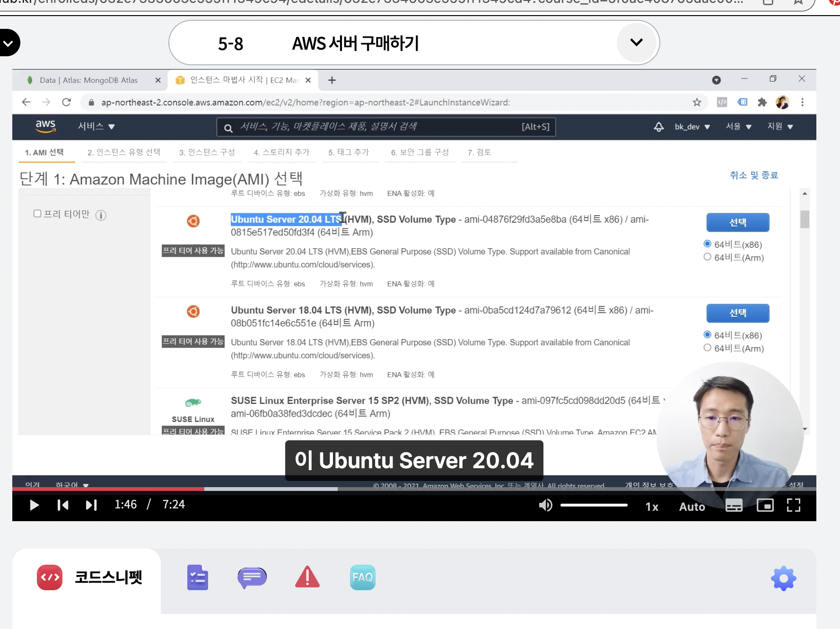Adjust the video volume slider
The width and height of the screenshot is (840, 629).
tap(594, 505)
